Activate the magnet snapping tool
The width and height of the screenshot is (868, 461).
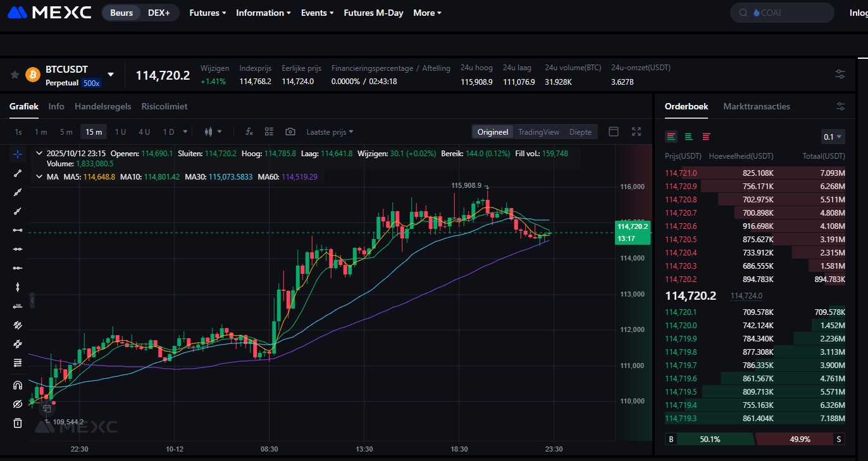tap(18, 384)
